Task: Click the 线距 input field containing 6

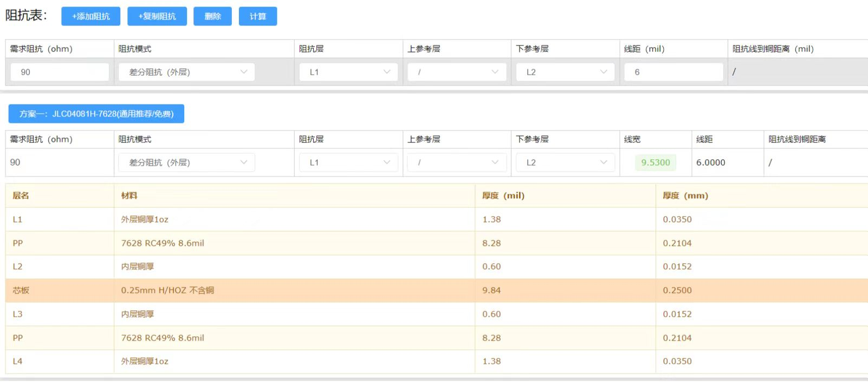Action: tap(673, 72)
